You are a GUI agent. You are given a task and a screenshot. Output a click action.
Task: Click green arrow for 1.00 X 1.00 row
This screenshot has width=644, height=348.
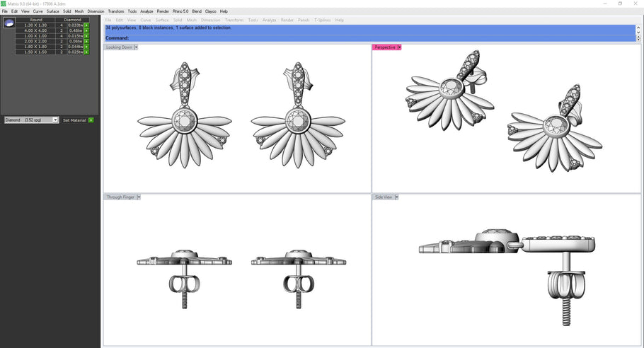pos(86,36)
